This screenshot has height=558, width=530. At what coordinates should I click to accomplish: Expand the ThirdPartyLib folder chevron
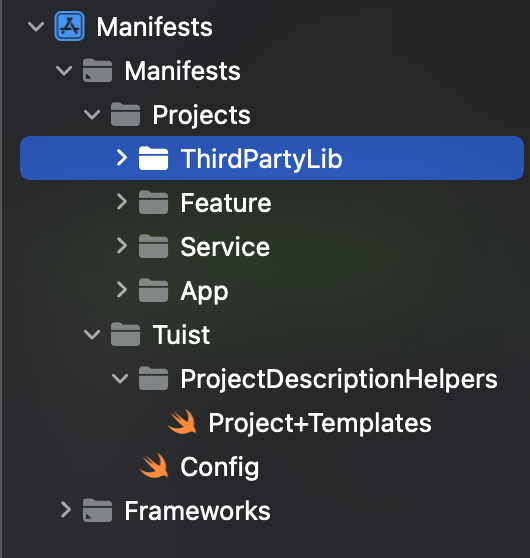click(x=122, y=158)
